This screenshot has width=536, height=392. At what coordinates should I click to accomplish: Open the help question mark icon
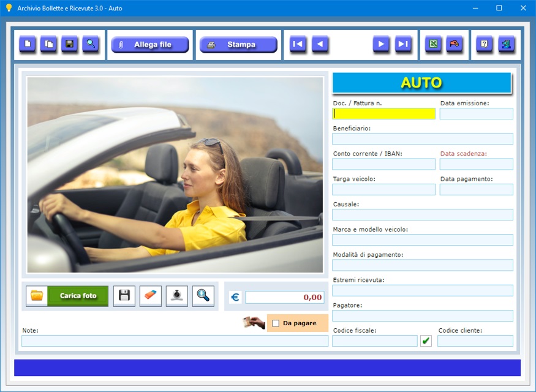coord(485,44)
